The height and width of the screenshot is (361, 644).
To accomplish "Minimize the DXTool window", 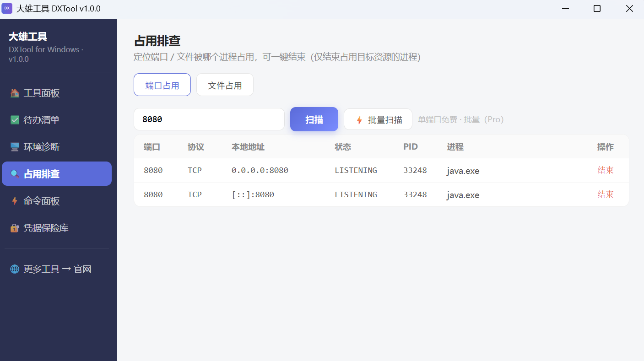I will click(566, 9).
